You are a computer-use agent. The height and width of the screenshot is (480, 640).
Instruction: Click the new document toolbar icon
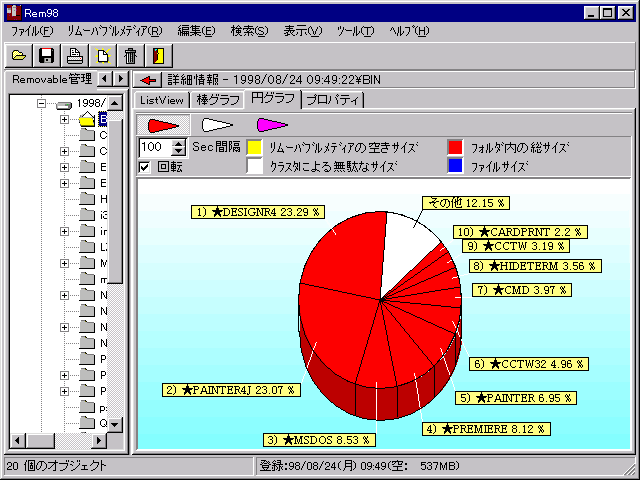tap(102, 55)
